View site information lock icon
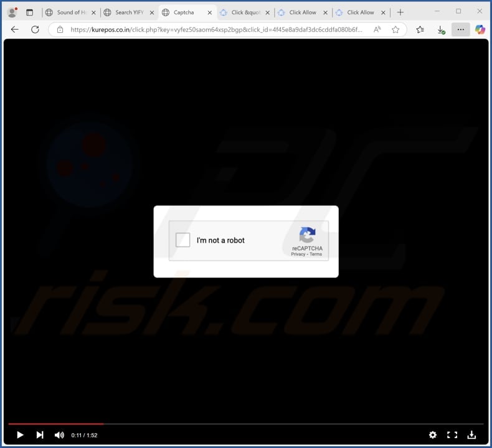The width and height of the screenshot is (492, 448). [60, 30]
